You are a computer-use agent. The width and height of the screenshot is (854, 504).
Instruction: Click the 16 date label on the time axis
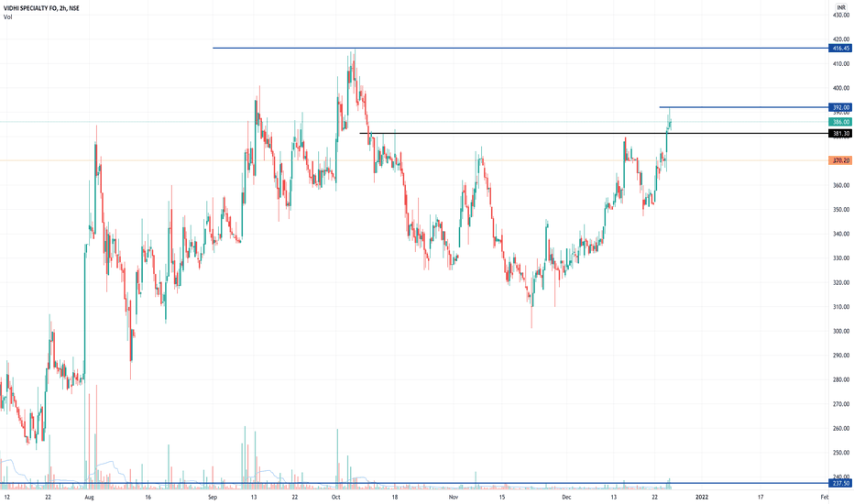(148, 497)
